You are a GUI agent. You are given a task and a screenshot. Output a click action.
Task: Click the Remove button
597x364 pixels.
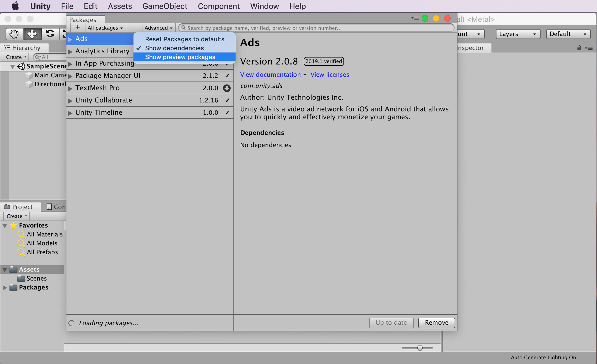point(436,322)
